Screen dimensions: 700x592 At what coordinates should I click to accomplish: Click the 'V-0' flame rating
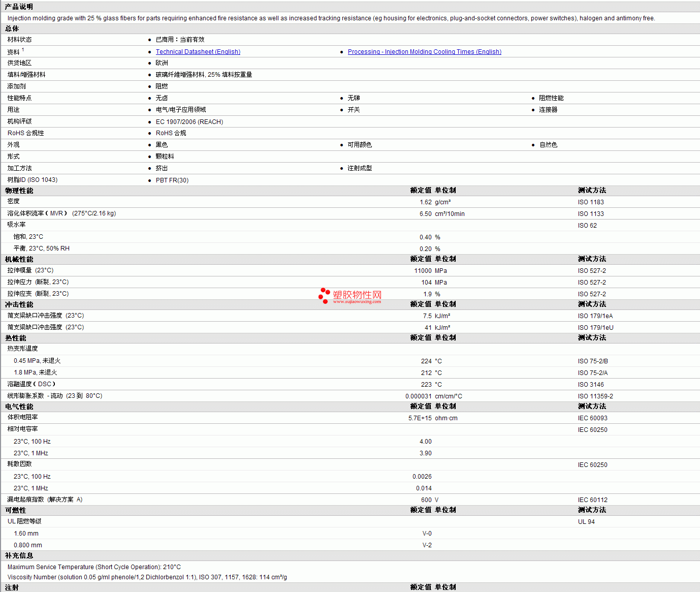[427, 534]
